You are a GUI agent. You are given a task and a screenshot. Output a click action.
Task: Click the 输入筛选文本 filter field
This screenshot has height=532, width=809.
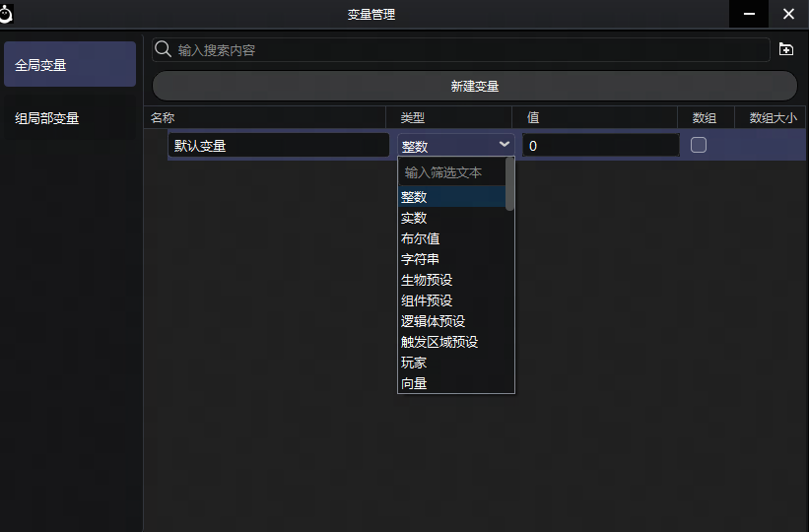(450, 171)
